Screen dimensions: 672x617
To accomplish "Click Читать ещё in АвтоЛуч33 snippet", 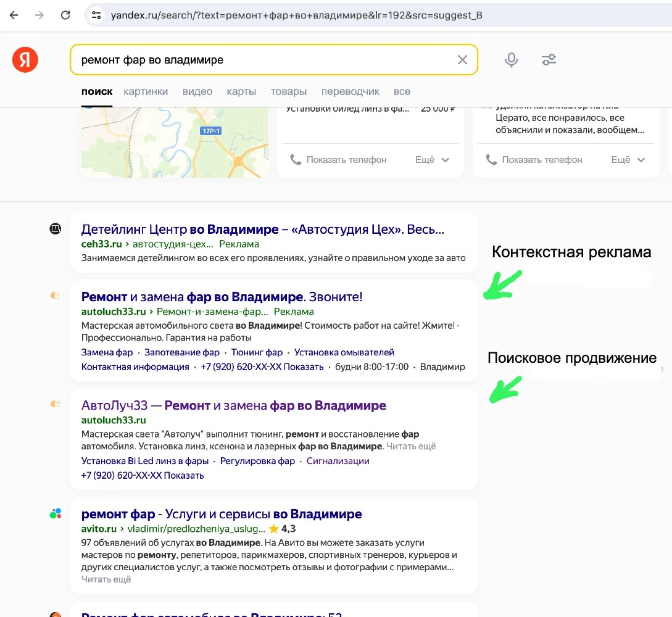I will point(411,446).
